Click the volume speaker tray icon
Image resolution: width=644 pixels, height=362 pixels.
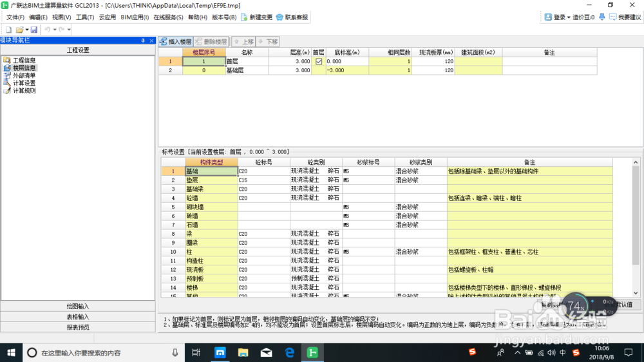pos(552,352)
